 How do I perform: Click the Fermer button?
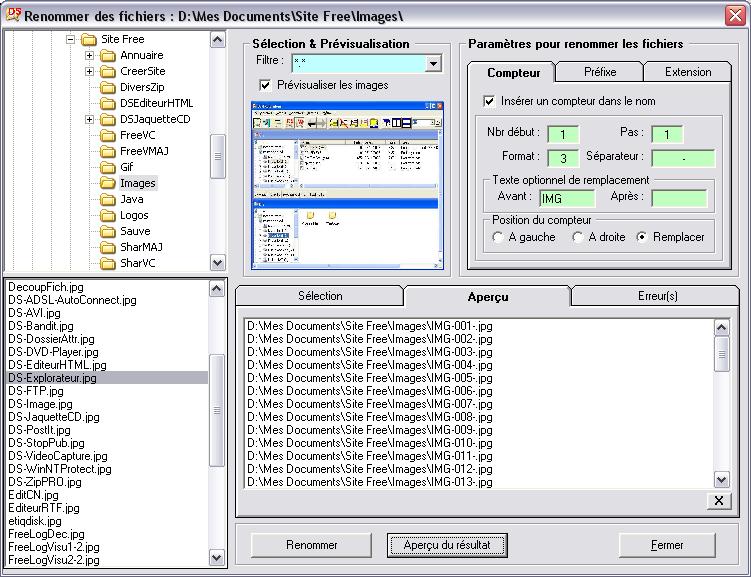(x=667, y=545)
